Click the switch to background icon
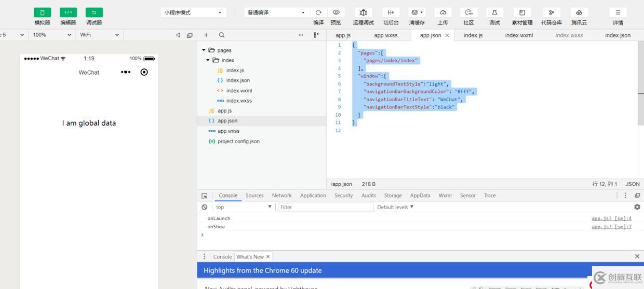This screenshot has height=289, width=644. [391, 12]
